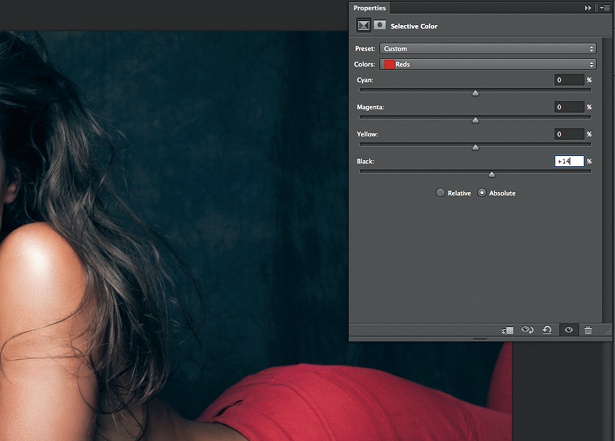Select the Properties tab
This screenshot has width=615, height=441.
(x=369, y=8)
